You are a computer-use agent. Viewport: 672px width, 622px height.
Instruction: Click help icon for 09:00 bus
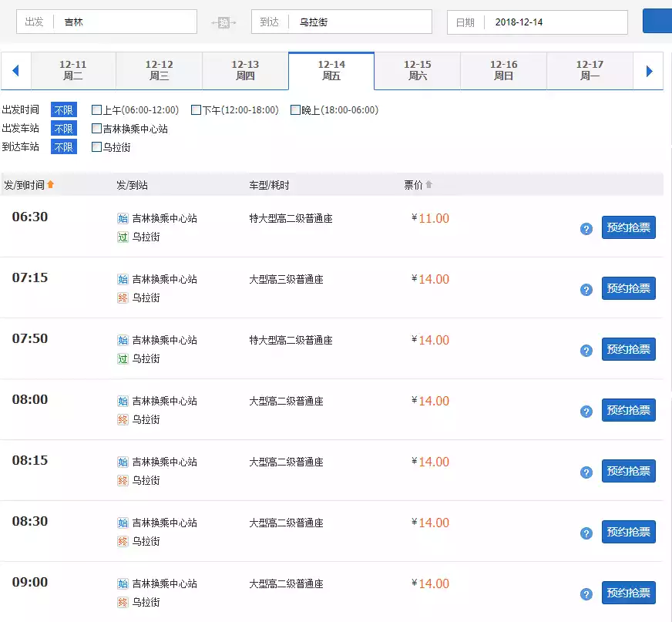(x=586, y=594)
